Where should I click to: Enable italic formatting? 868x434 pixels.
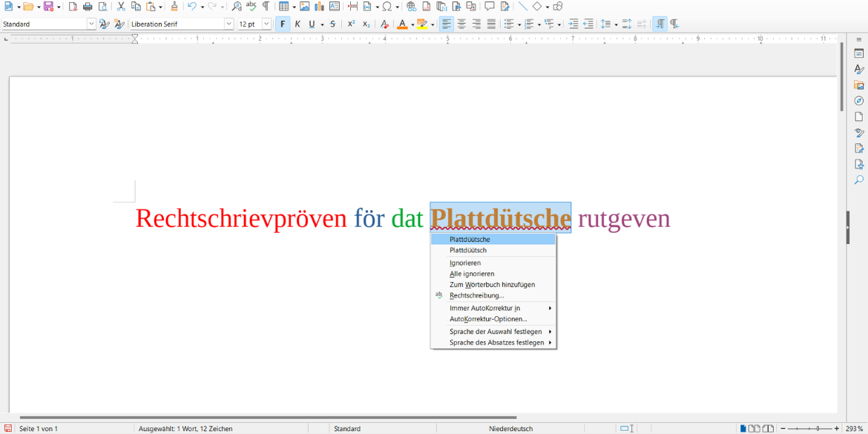point(297,23)
